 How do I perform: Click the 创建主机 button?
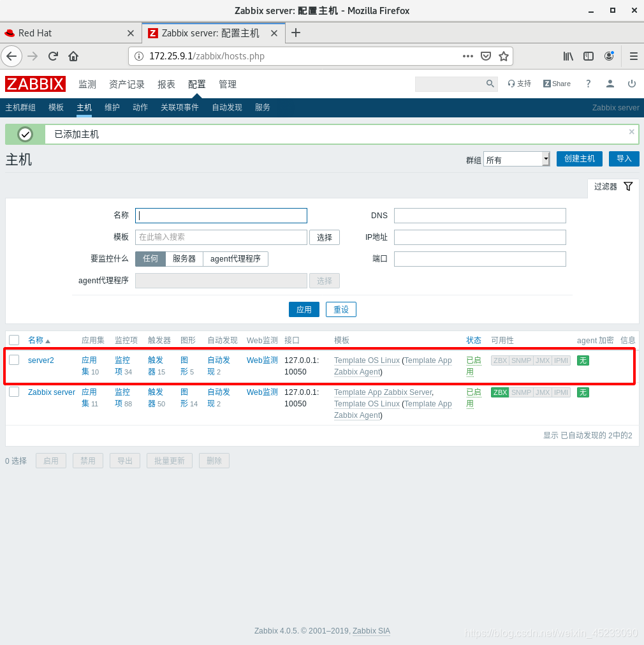coord(580,159)
